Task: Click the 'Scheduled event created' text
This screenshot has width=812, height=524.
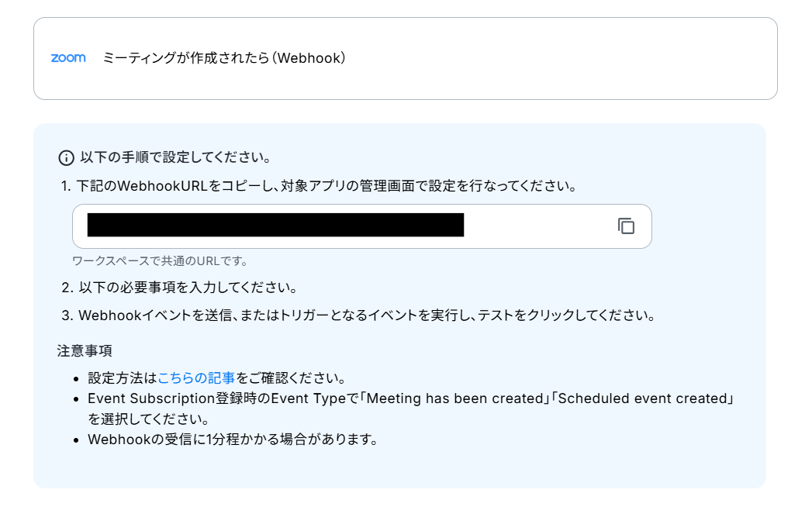Action: pos(642,398)
